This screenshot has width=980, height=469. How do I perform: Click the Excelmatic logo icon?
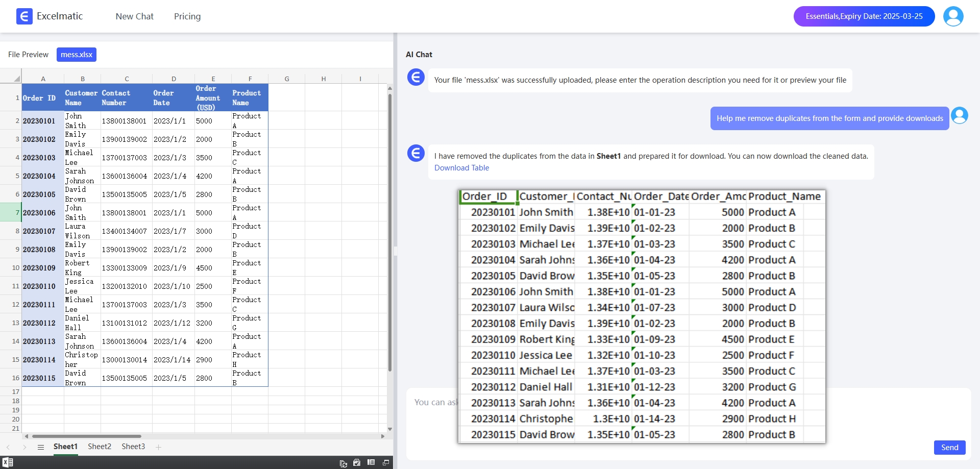coord(24,16)
